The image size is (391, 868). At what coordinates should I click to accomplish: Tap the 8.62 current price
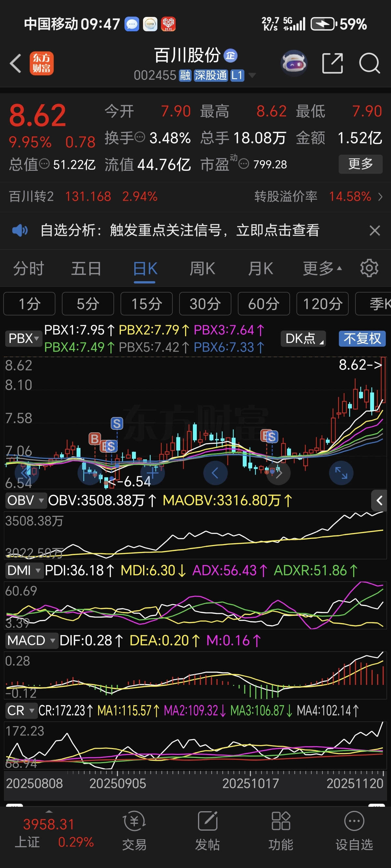[x=37, y=116]
